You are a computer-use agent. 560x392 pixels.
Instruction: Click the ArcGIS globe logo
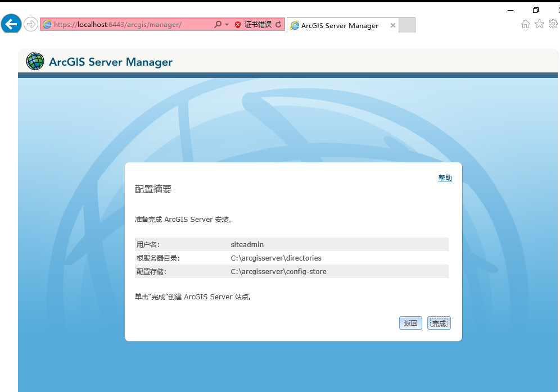(x=35, y=61)
